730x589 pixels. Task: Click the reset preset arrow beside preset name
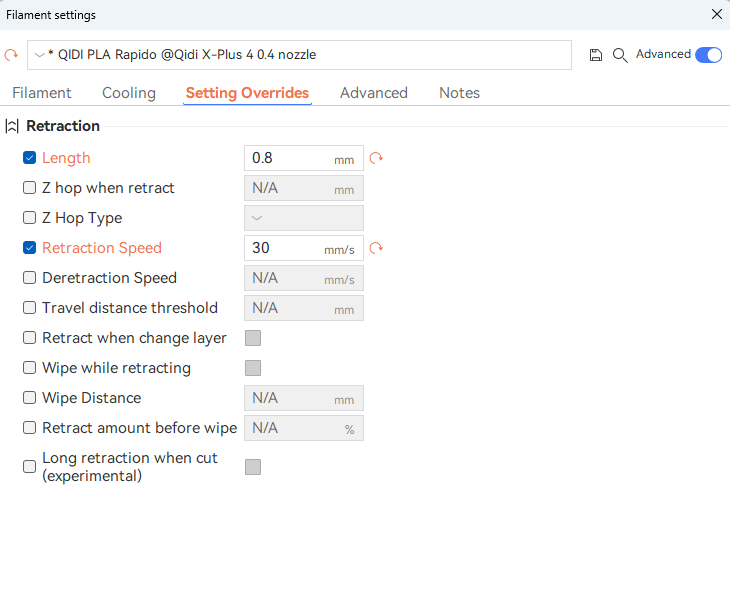pos(12,55)
